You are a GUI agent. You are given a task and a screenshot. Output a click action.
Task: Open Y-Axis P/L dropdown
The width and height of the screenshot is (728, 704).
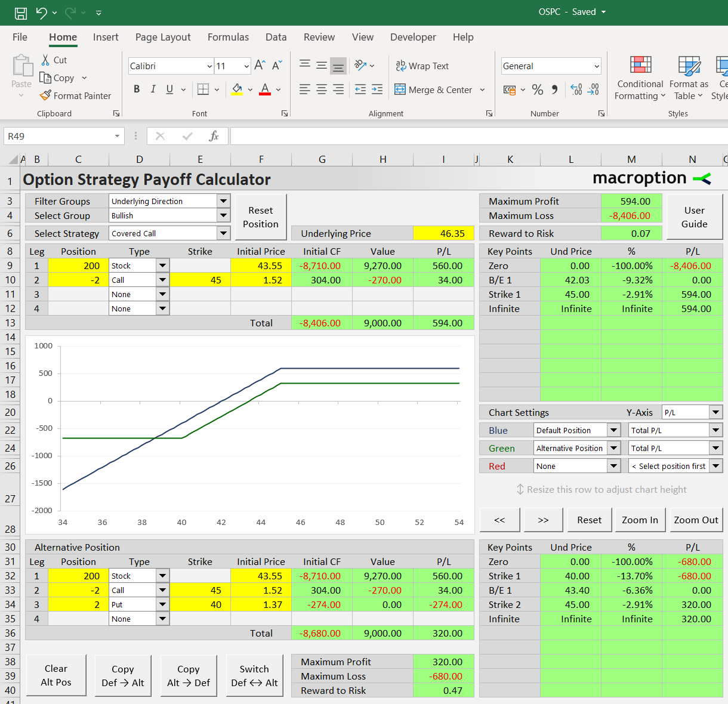tap(715, 412)
